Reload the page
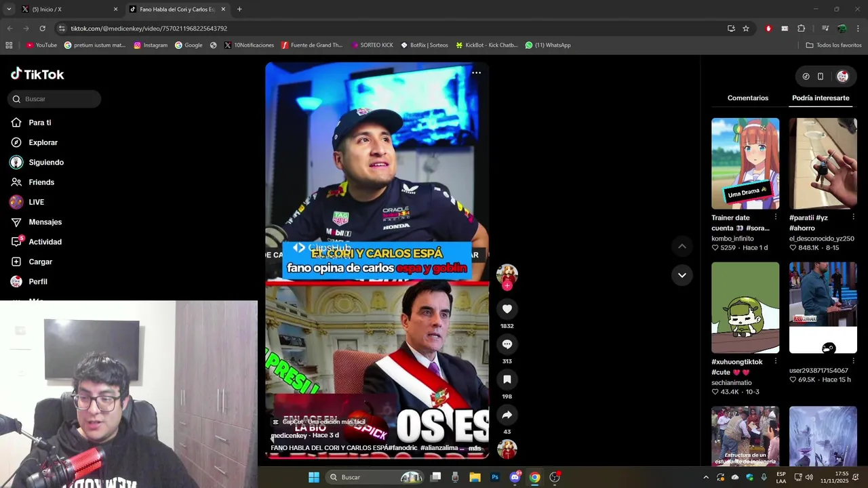The image size is (868, 488). click(x=42, y=28)
